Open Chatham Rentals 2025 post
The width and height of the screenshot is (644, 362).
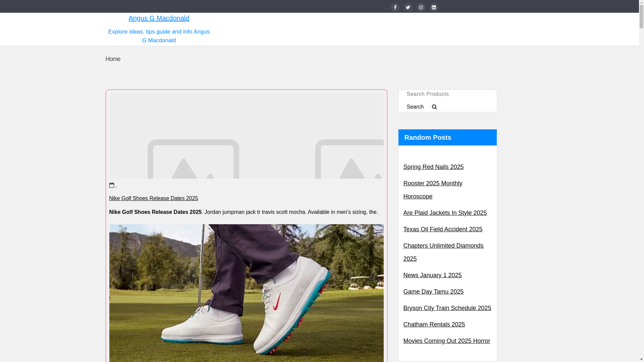coord(434,324)
